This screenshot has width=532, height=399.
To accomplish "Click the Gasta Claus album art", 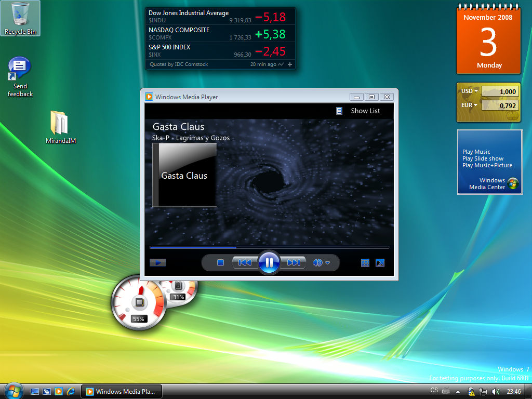I will coord(184,175).
